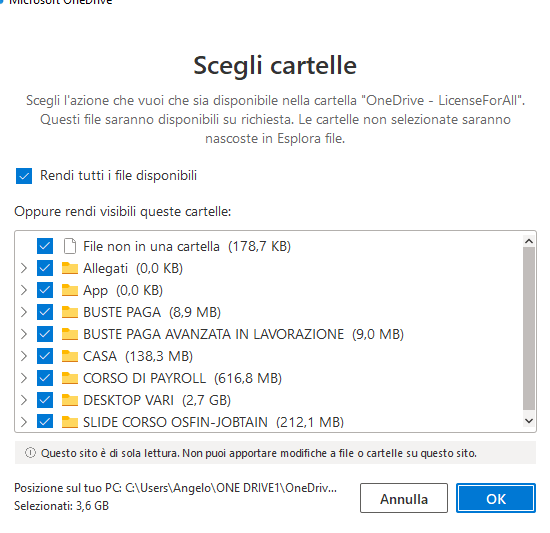Click the BUSTE PAGA (8,9 MB) folder icon
550x533 pixels.
pos(70,312)
